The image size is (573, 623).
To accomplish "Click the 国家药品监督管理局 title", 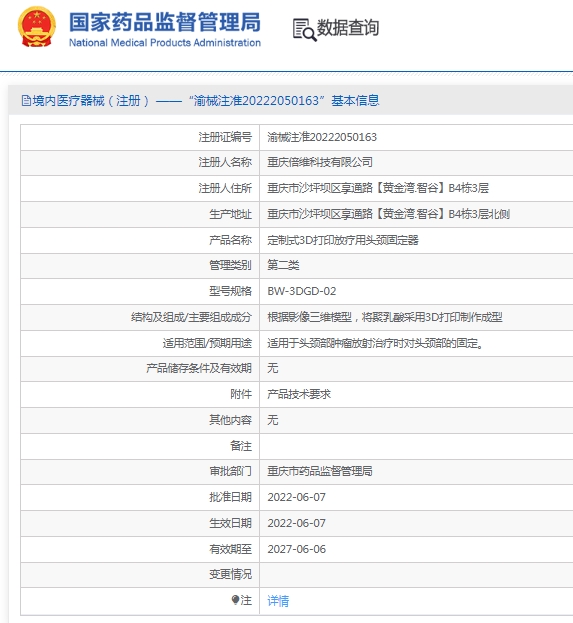I will pos(165,22).
